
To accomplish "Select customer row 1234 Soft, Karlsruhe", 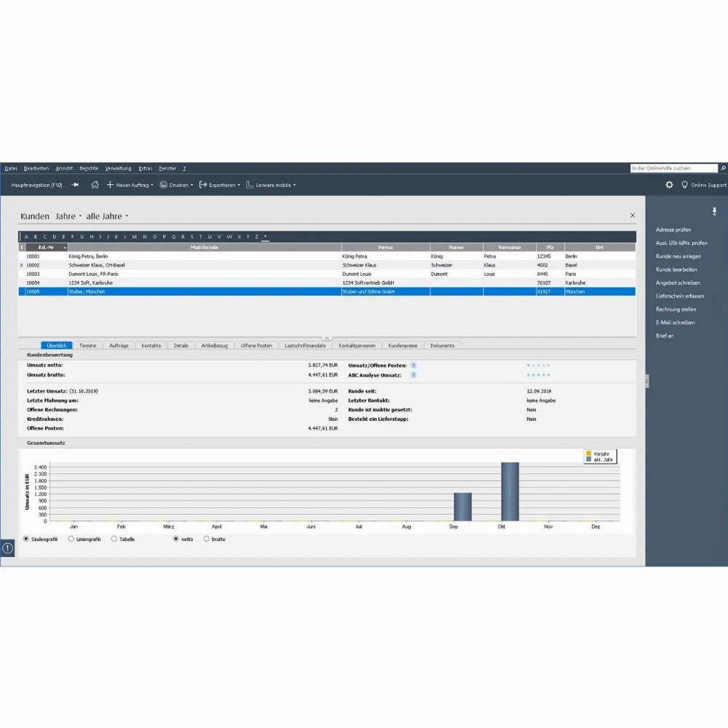I will point(327,282).
